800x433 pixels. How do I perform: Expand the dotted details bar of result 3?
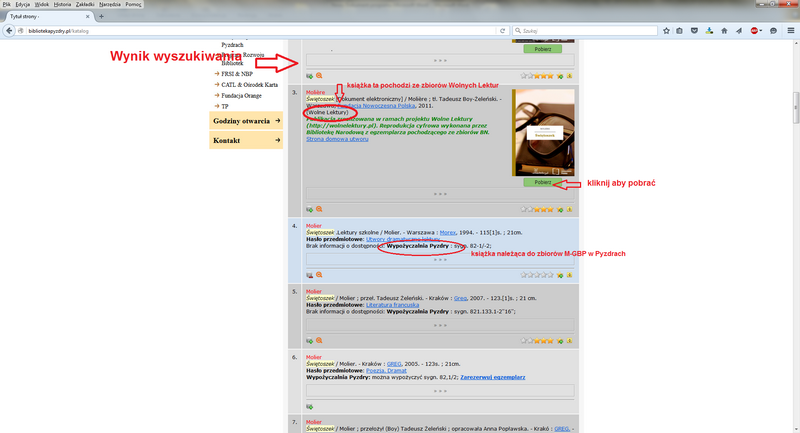(x=439, y=192)
